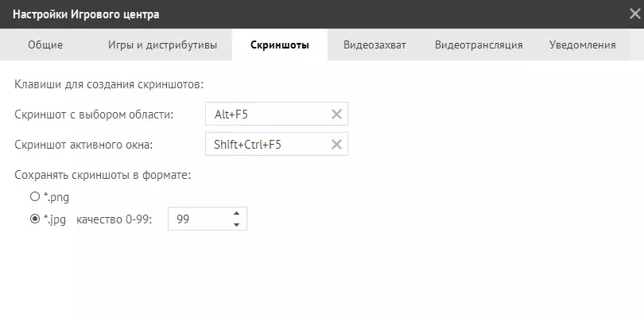Image resolution: width=644 pixels, height=318 pixels.
Task: Open the Видеотрансляция tab
Action: click(479, 45)
